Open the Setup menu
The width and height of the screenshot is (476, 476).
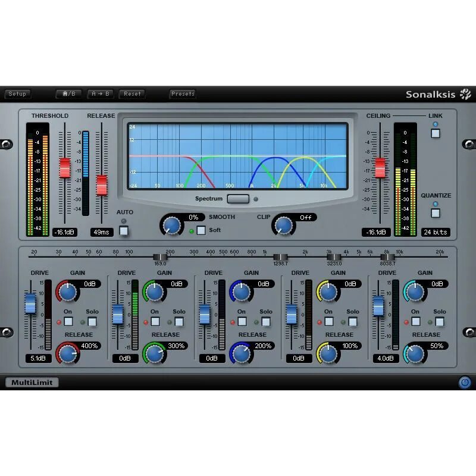tap(17, 94)
